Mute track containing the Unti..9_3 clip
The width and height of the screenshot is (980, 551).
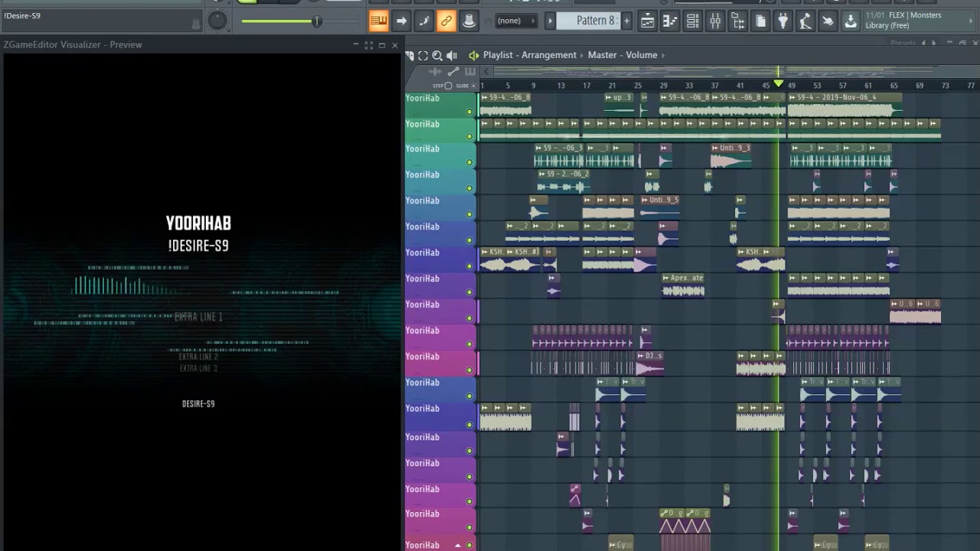(x=469, y=163)
